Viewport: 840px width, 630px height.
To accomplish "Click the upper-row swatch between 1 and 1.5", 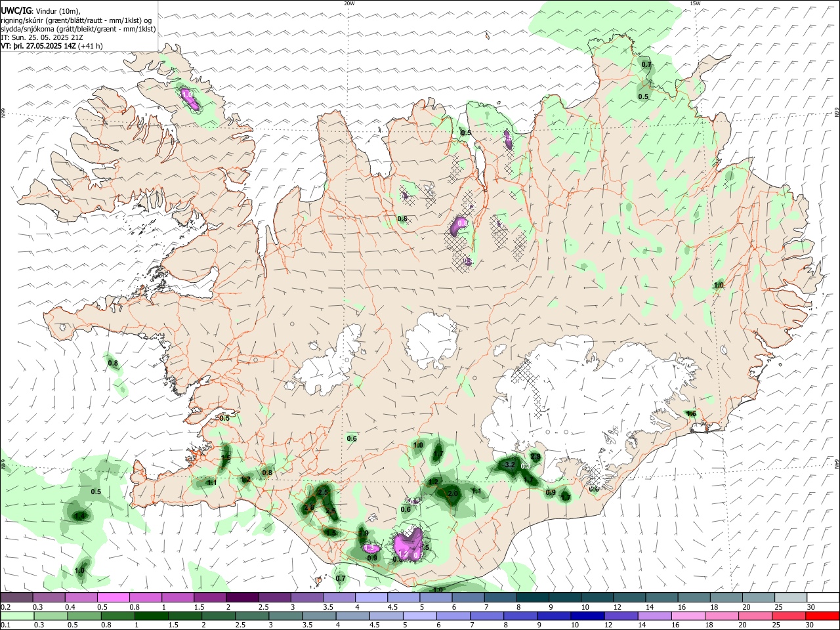I will [x=177, y=597].
